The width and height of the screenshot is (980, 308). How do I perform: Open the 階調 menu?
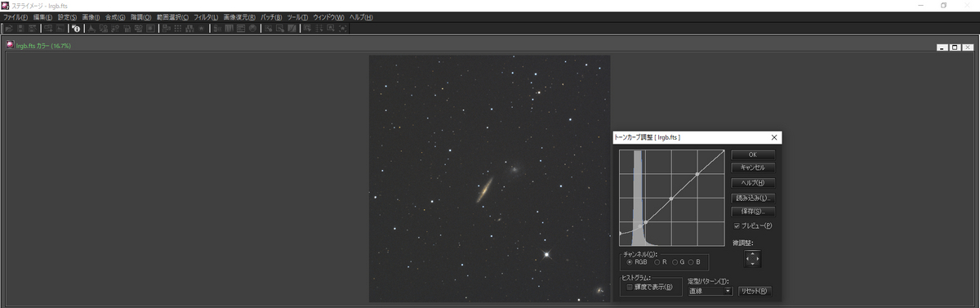tap(140, 17)
